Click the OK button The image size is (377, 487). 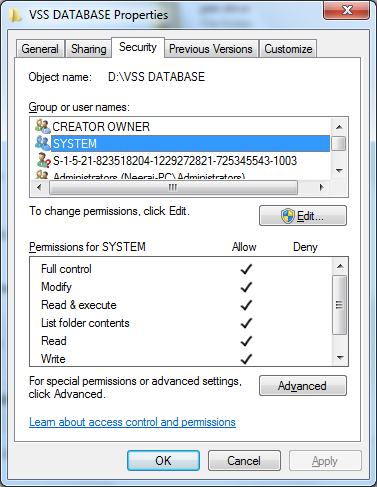(x=163, y=461)
